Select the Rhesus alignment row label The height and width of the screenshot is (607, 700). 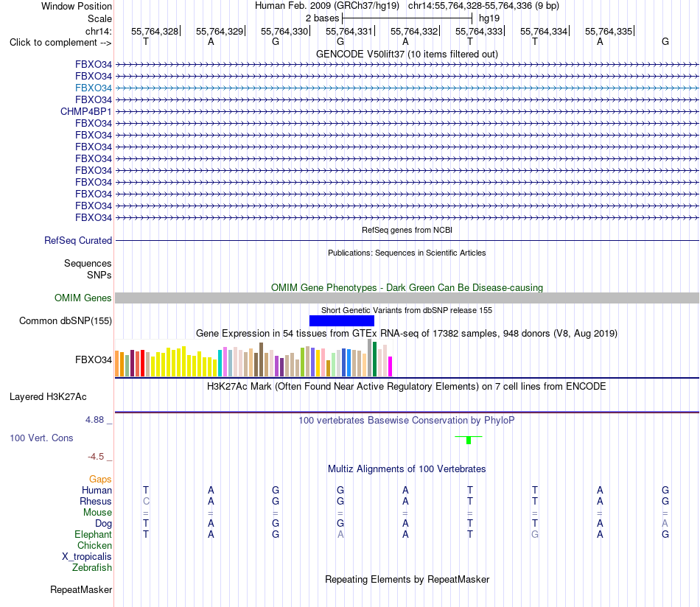96,501
